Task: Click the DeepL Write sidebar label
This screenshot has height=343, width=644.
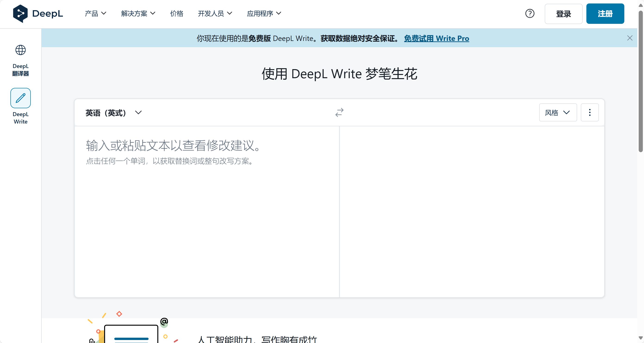Action: click(21, 118)
